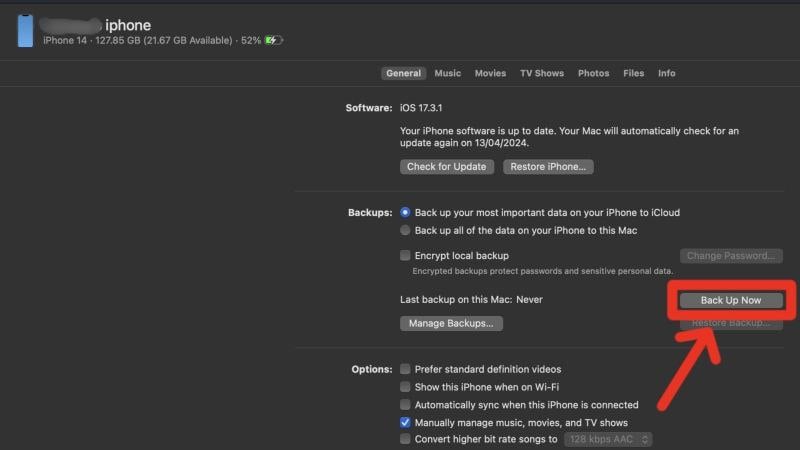Click the 'Options:' section label
800x450 pixels.
[x=372, y=369]
